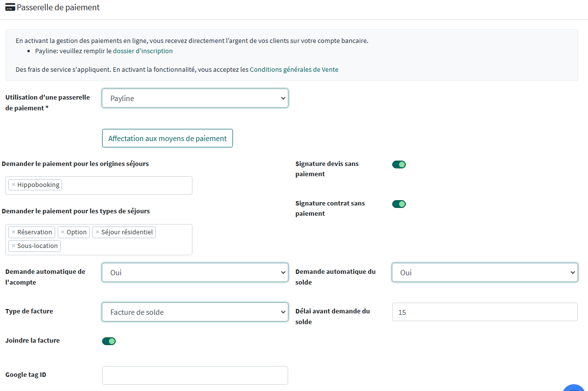Open Demande automatique du solde dropdown
The height and width of the screenshot is (391, 588).
484,273
